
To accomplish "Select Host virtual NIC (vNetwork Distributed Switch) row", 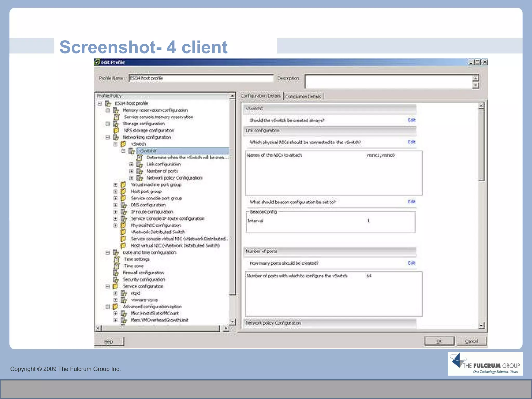I will coord(175,246).
